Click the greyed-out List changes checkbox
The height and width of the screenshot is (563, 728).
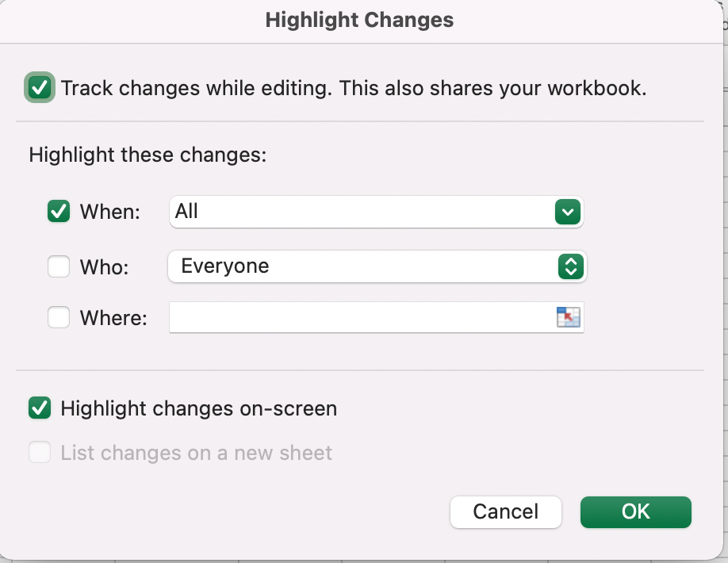pos(40,453)
